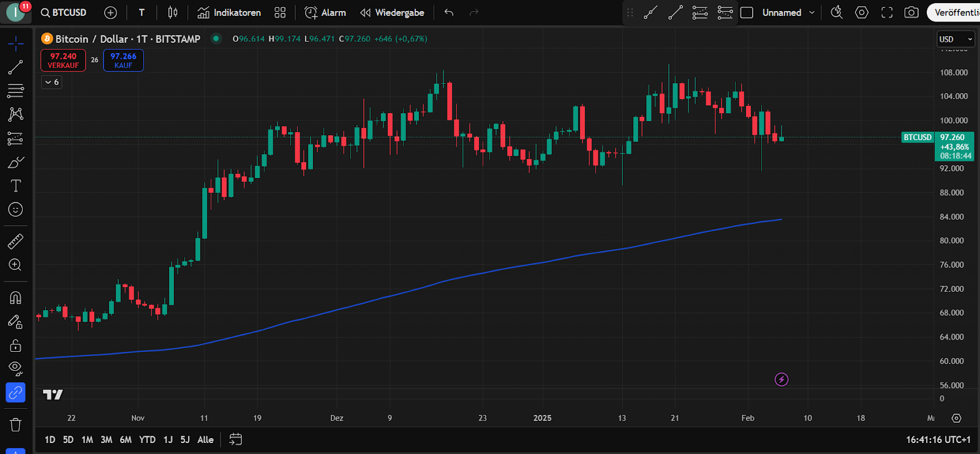
Task: Hide all drawings with eye icon
Action: pyautogui.click(x=16, y=369)
